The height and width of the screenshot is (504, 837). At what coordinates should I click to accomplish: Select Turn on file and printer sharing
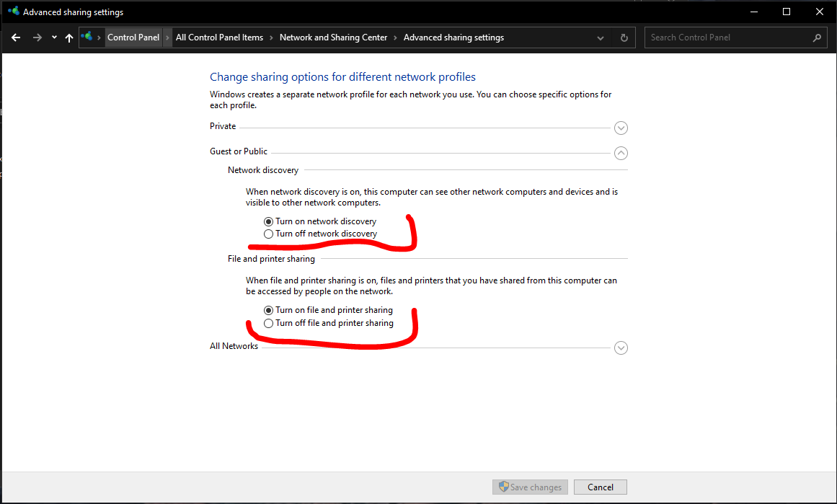tap(269, 310)
